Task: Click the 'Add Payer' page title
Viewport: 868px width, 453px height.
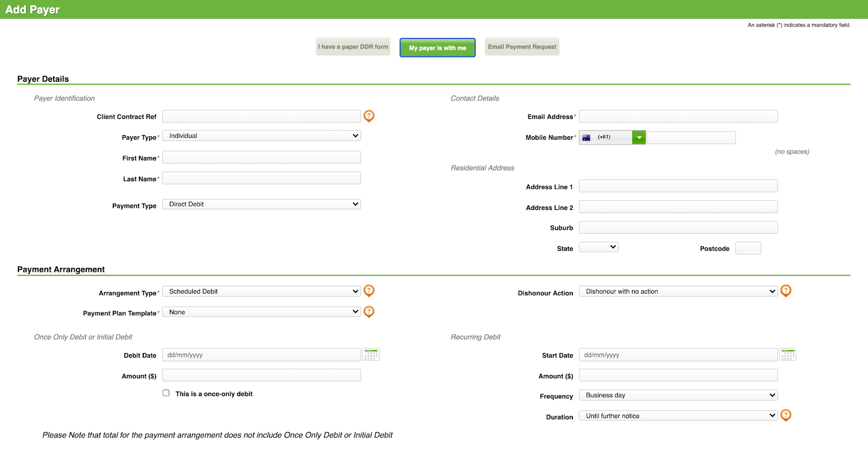Action: point(33,9)
